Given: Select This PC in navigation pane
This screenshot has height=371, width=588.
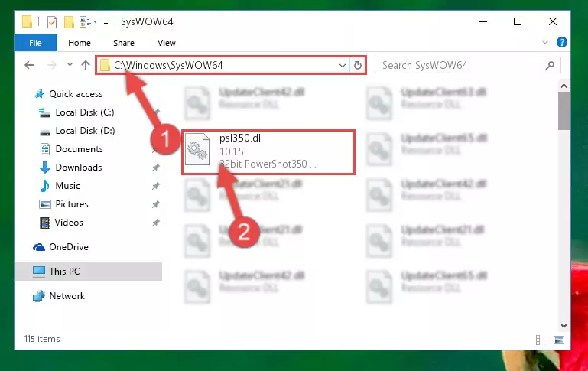Looking at the screenshot, I should point(89,272).
